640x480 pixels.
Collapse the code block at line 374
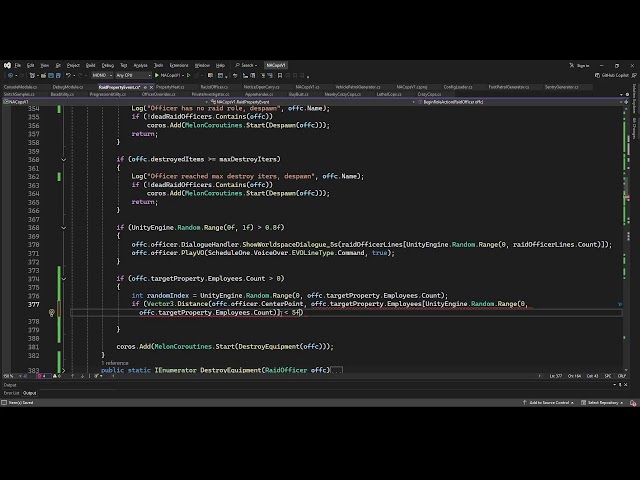[64, 279]
